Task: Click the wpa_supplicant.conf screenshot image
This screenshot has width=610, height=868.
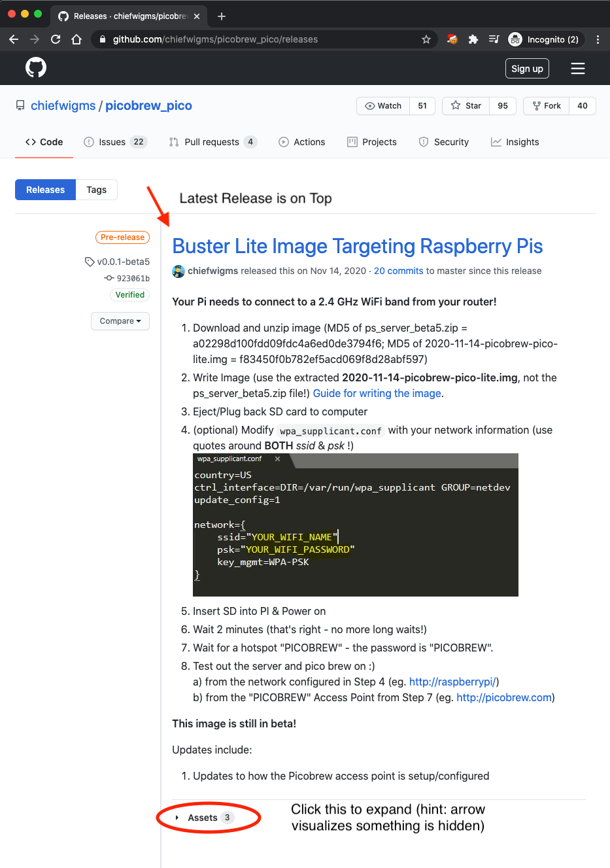Action: (356, 525)
